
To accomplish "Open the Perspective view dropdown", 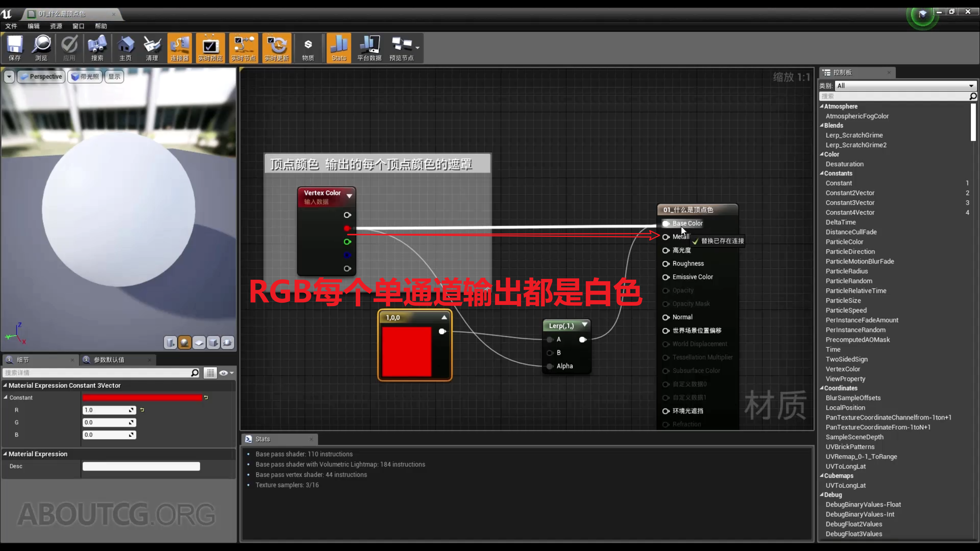I will [41, 77].
